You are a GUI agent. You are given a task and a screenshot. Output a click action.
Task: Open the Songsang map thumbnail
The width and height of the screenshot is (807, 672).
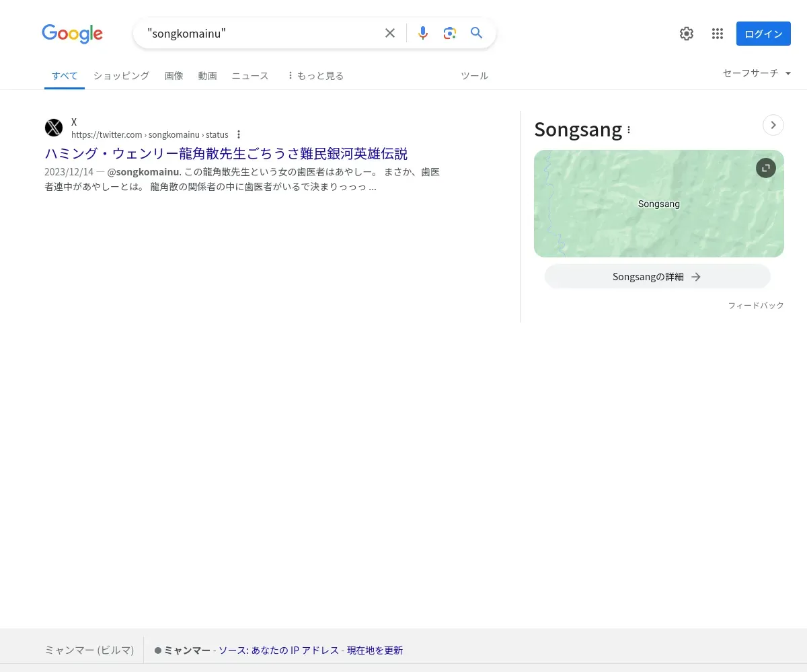[659, 204]
